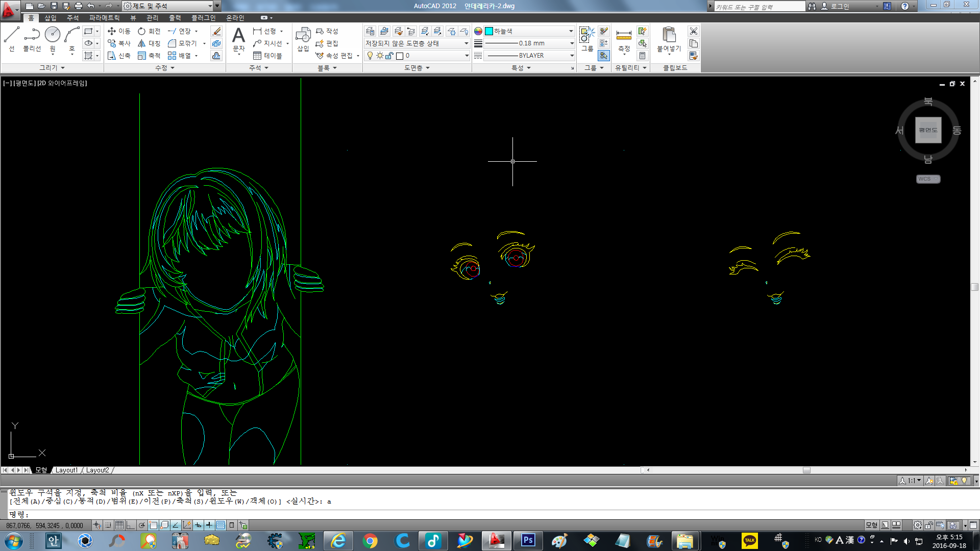Open the lineweight dropdown showing 0.18 mm
Screen dimensions: 980x551
[x=529, y=43]
